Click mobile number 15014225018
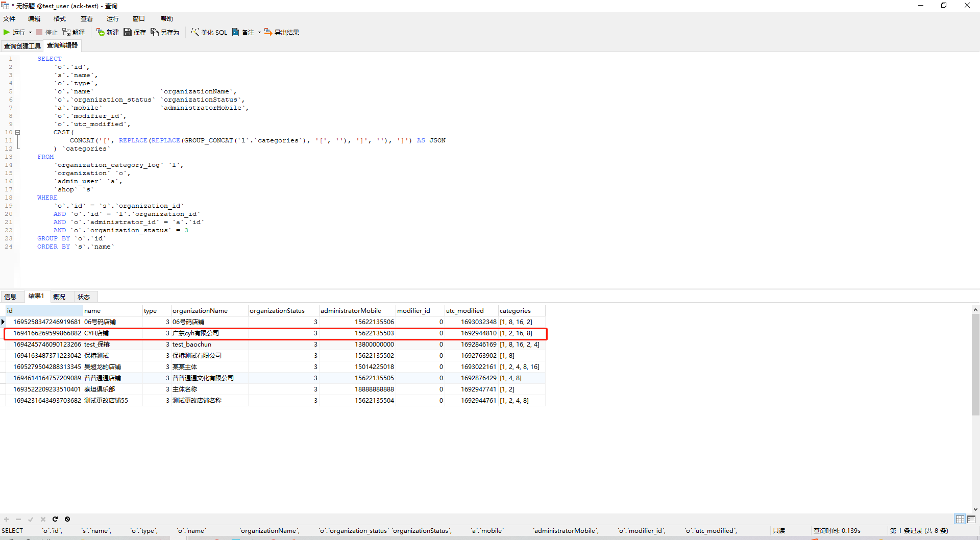 click(x=357, y=367)
